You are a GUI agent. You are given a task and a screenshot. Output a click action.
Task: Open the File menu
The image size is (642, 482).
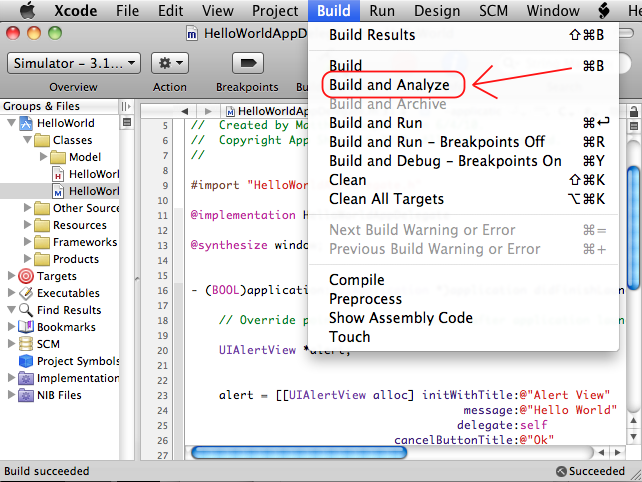[127, 11]
